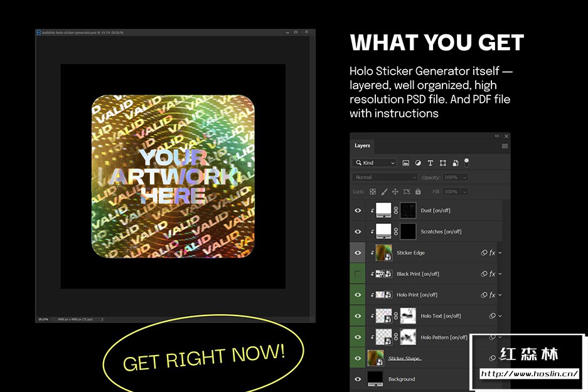The height and width of the screenshot is (392, 588).
Task: Hide the Sticker Edge layer via eye icon
Action: 358,253
